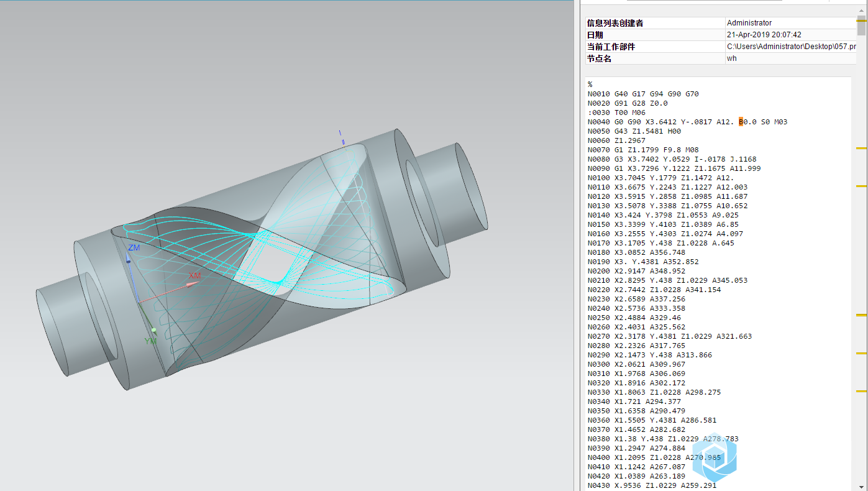868x491 pixels.
Task: Click line N0210 ending with A345.053
Action: pyautogui.click(x=668, y=280)
